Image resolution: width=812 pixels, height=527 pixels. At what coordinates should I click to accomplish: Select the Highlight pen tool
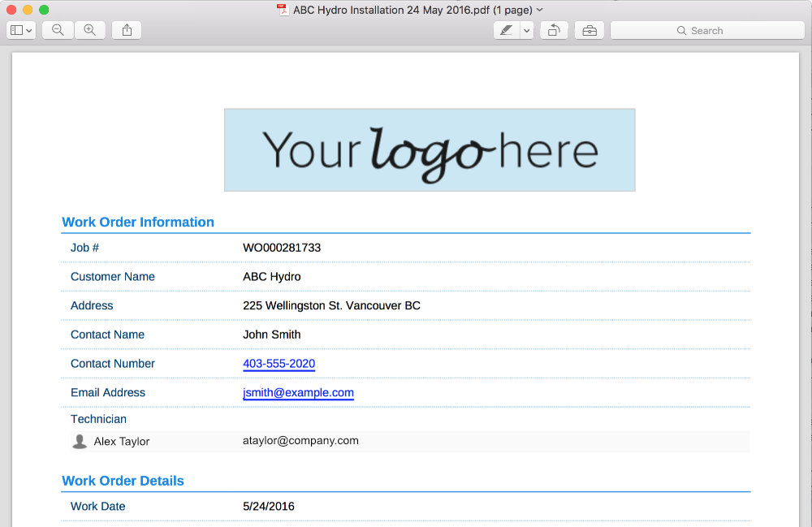(x=507, y=31)
